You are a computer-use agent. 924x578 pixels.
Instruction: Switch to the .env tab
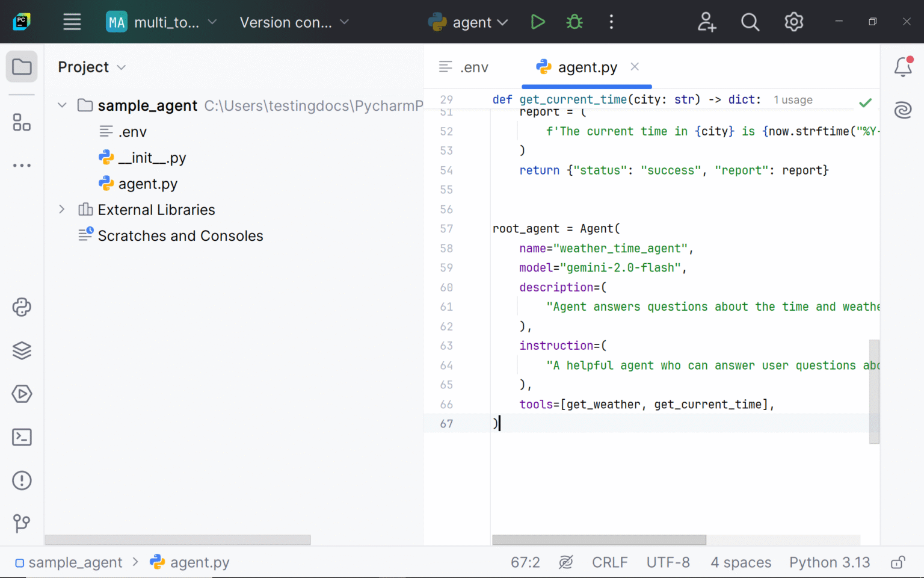473,67
